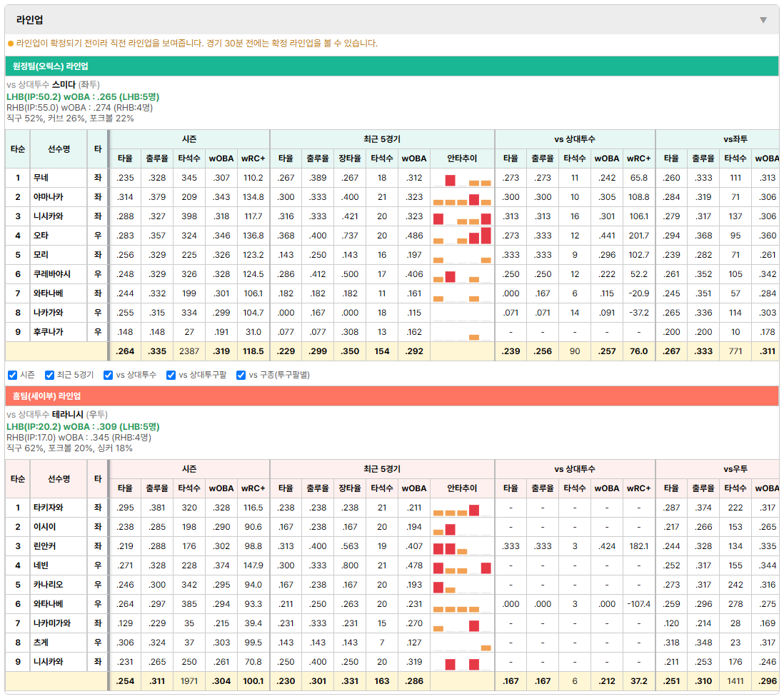Uncheck the 시즌 checkbox
This screenshot has width=784, height=699.
click(13, 375)
